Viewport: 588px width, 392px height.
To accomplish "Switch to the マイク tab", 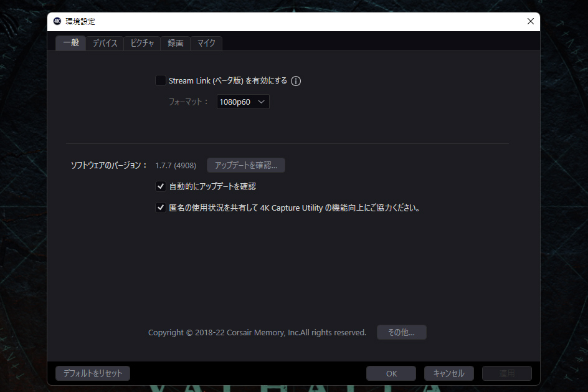I will pyautogui.click(x=206, y=43).
